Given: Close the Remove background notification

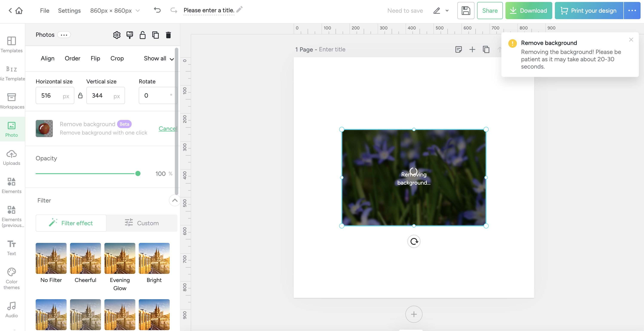Looking at the screenshot, I should 631,40.
